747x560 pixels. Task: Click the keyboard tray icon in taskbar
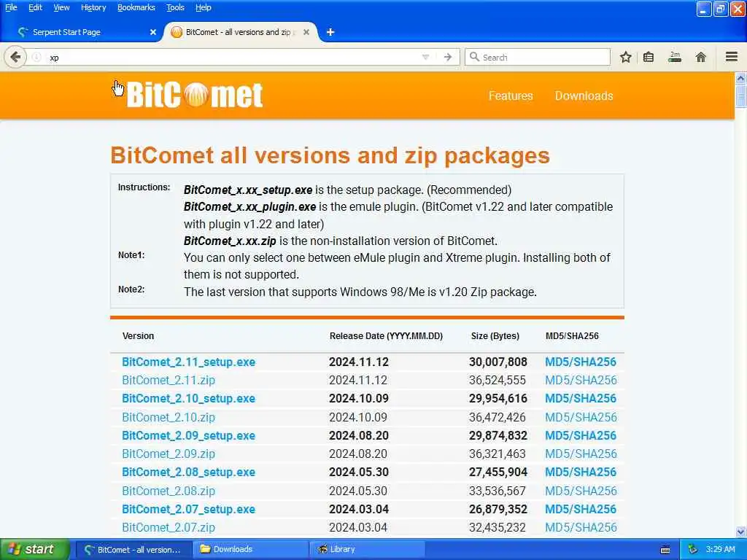[x=665, y=550]
